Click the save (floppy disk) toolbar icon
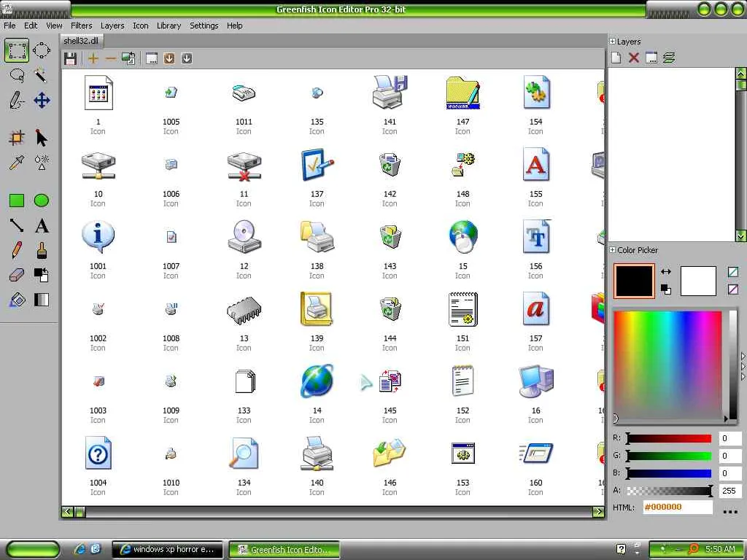 pyautogui.click(x=71, y=58)
